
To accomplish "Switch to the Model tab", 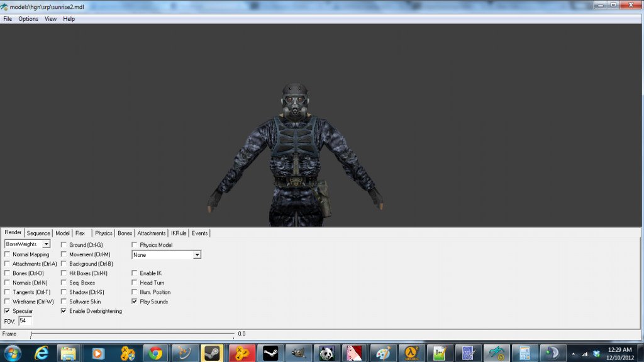I will point(62,233).
